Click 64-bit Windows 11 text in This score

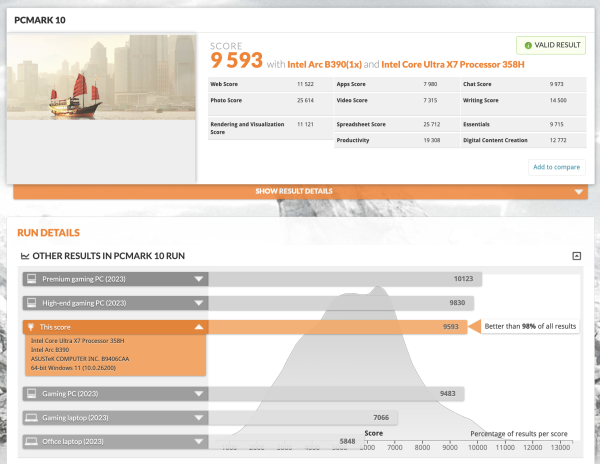(x=73, y=368)
